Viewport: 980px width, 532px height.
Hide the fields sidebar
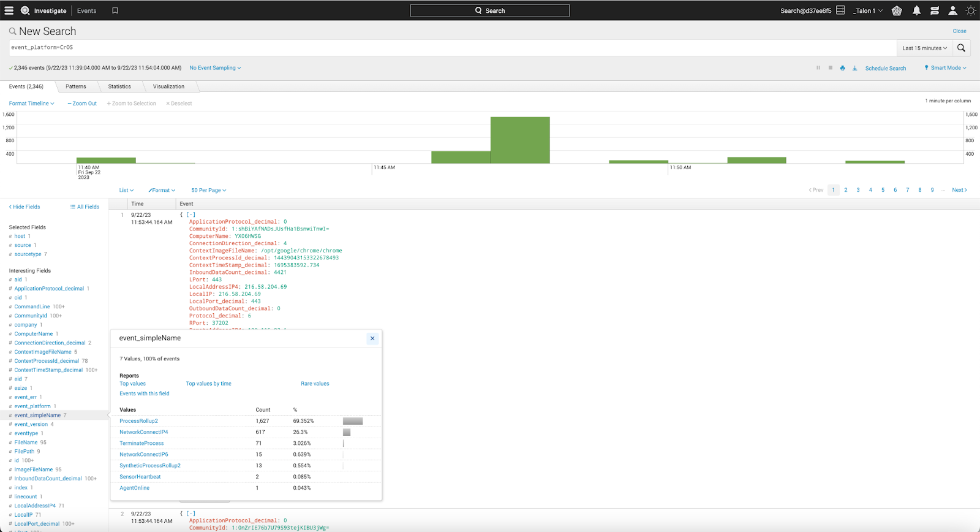(24, 207)
